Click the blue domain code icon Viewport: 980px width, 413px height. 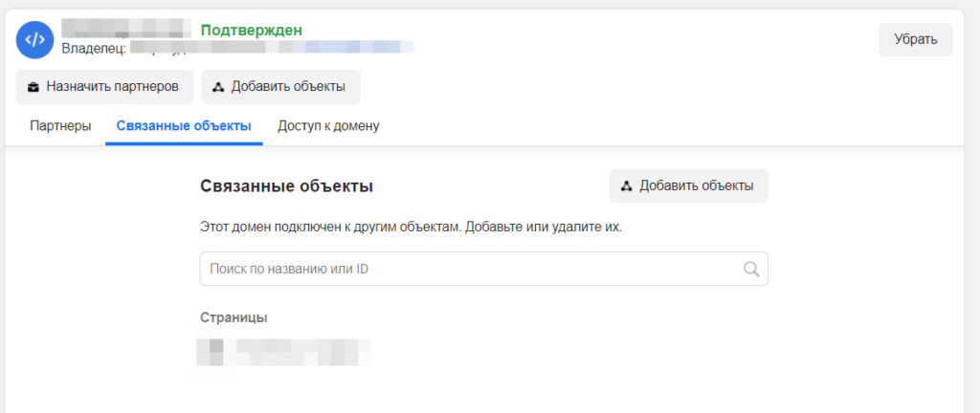35,39
